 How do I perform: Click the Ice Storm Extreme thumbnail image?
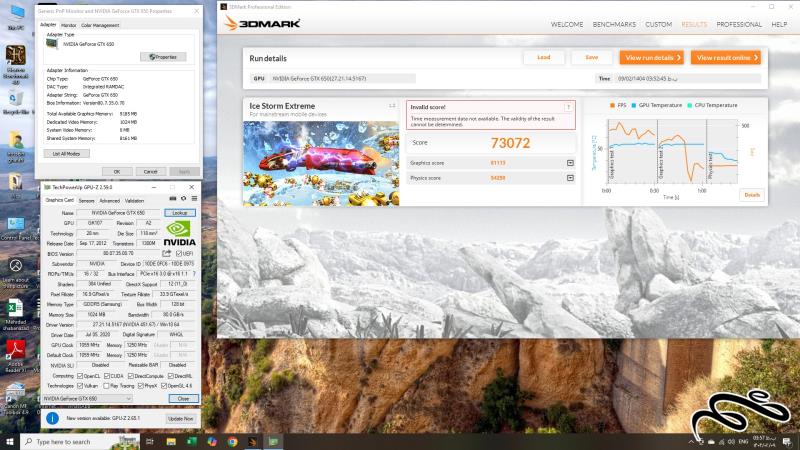pyautogui.click(x=321, y=163)
